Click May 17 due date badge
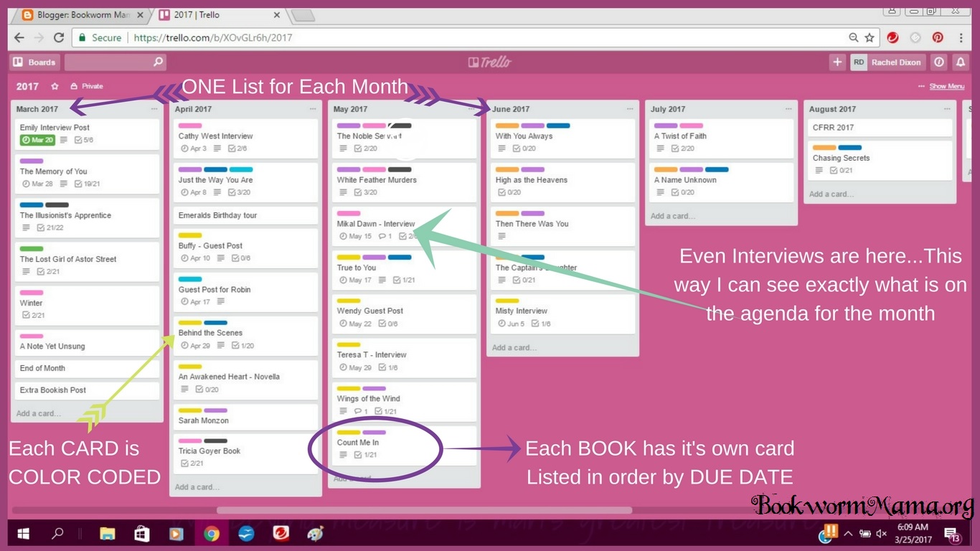980x551 pixels. (x=355, y=280)
